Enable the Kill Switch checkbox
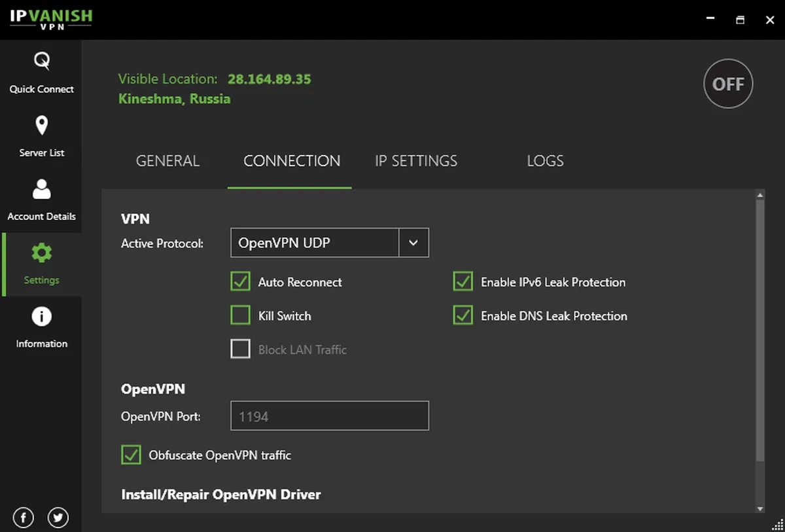Screen dimensions: 785x532 (241, 316)
